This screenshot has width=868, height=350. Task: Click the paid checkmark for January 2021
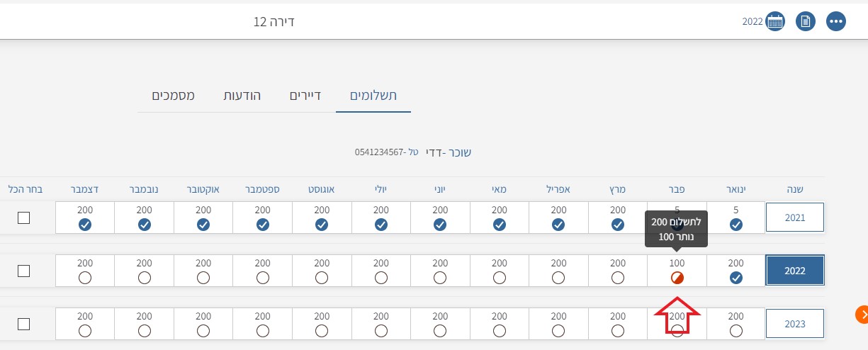[736, 225]
